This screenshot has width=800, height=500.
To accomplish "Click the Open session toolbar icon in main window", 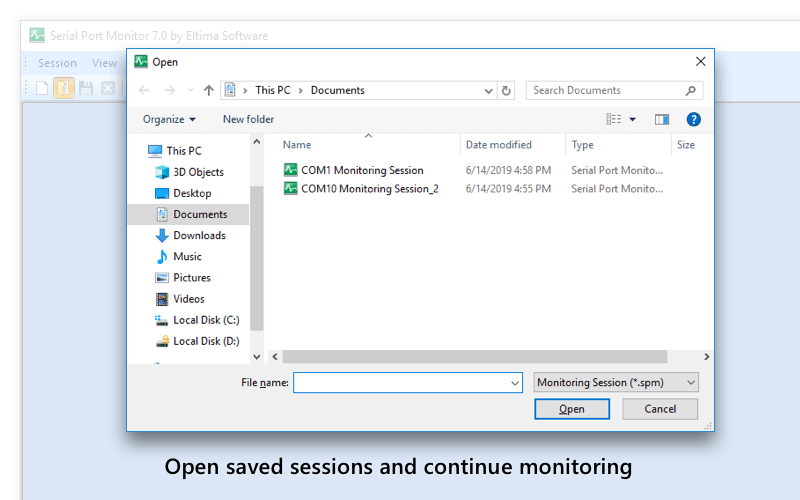I will [64, 88].
